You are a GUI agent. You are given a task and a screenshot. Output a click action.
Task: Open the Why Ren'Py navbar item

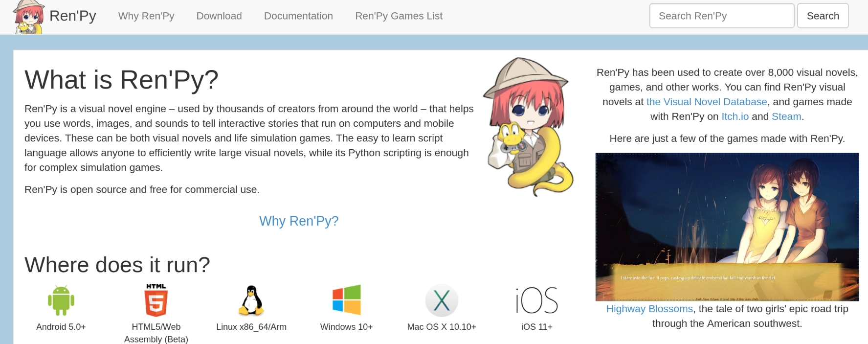[x=146, y=16]
